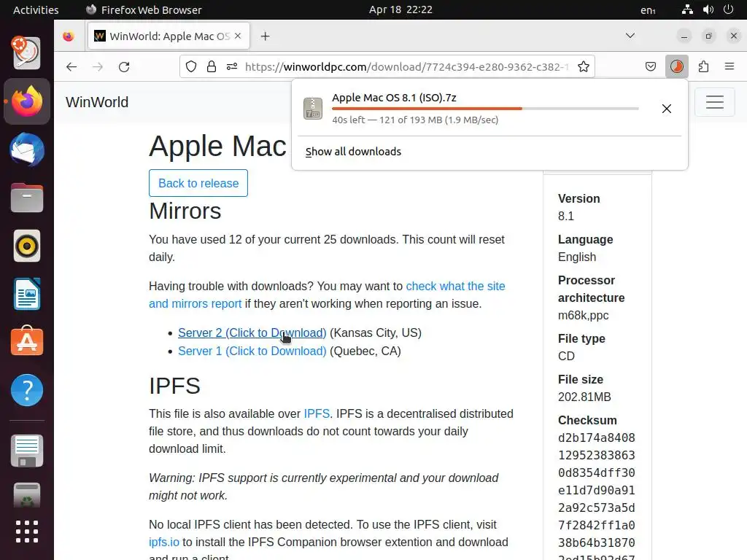Viewport: 747px width, 560px height.
Task: Open the Firefox View pinned tab
Action: (69, 36)
